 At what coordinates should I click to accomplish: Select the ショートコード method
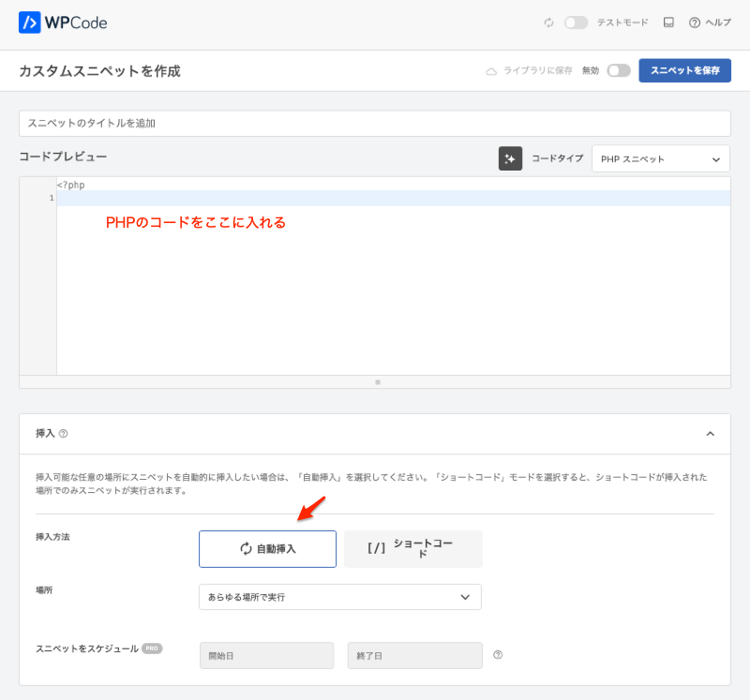pos(413,549)
